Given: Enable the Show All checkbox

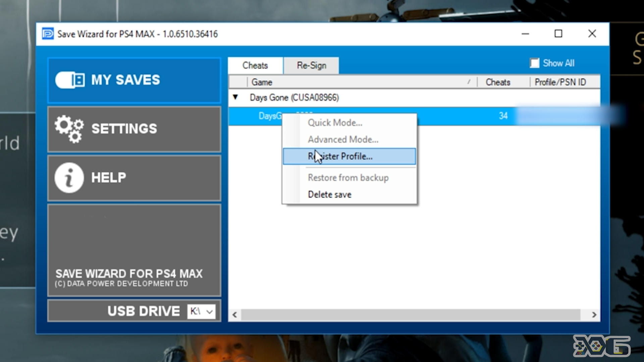Looking at the screenshot, I should click(534, 63).
